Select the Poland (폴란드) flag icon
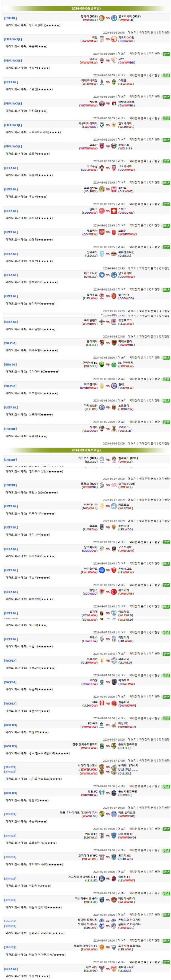This screenshot has width=171, height=980. pos(114,189)
